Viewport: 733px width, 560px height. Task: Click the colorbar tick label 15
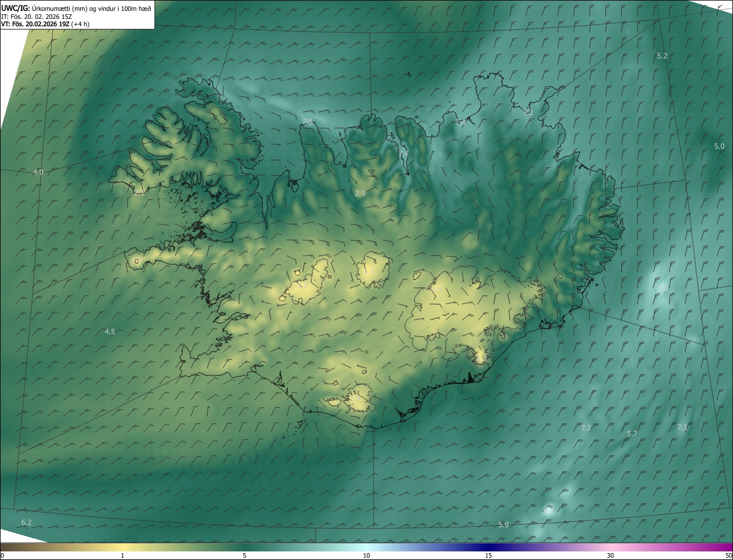click(488, 555)
